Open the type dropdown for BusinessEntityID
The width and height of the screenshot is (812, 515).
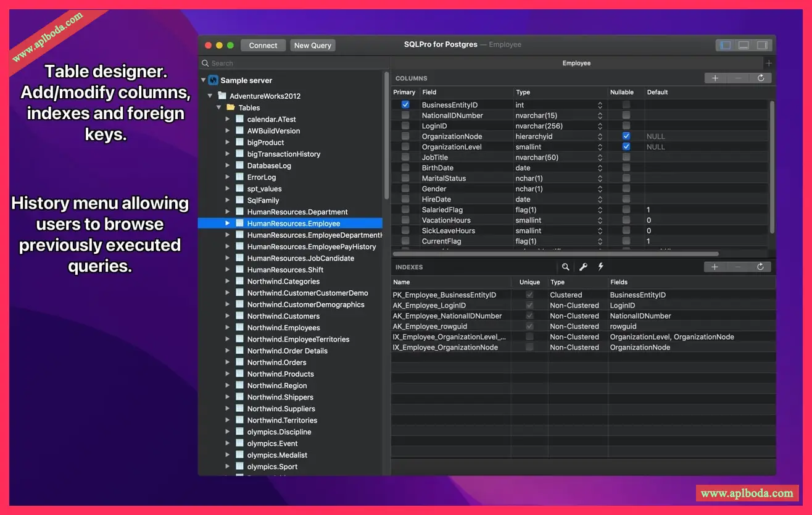[x=600, y=105]
